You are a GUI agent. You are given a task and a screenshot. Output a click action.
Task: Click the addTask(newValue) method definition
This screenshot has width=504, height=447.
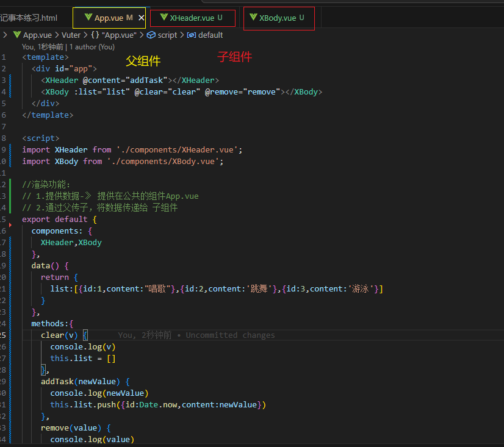pyautogui.click(x=85, y=382)
